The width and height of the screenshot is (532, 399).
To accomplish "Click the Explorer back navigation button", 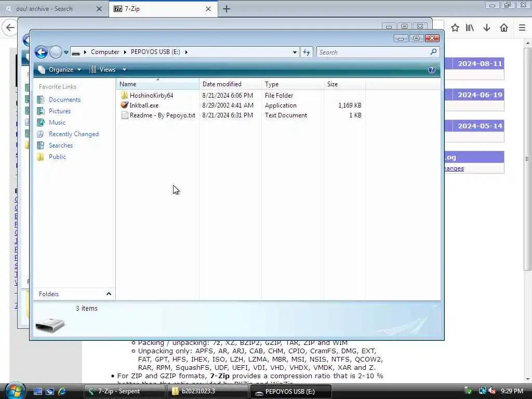I will [x=42, y=52].
